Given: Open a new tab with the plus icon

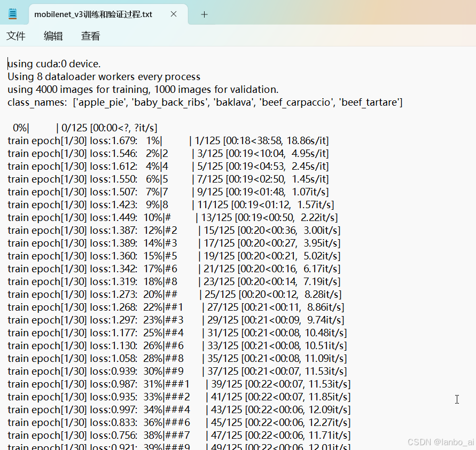Looking at the screenshot, I should tap(204, 14).
